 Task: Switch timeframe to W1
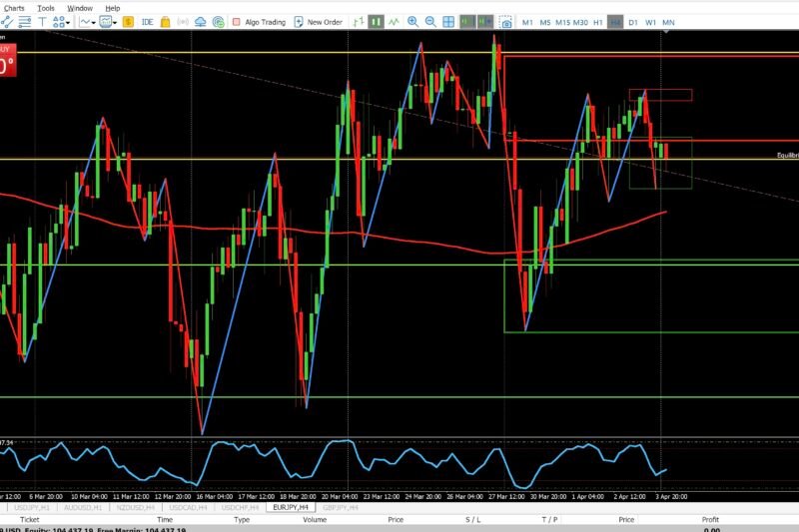click(650, 22)
